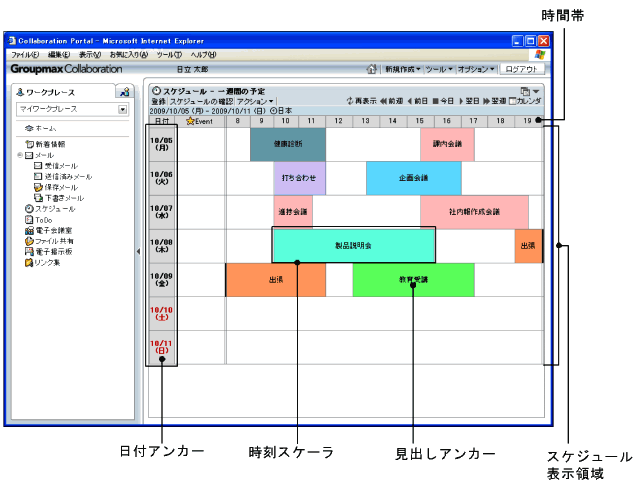
Task: Click the 10/06 (火) date anchor
Action: tap(161, 178)
